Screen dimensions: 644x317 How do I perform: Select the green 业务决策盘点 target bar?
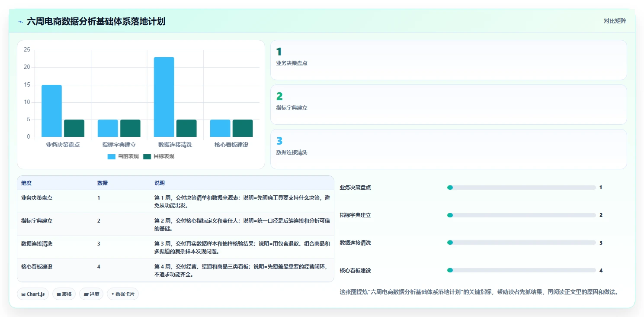[x=74, y=128]
